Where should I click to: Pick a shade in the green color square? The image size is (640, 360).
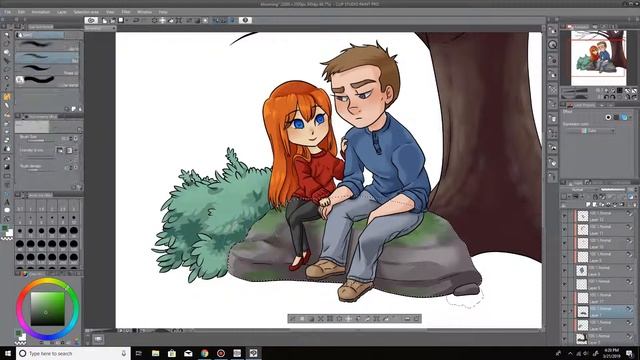48,309
